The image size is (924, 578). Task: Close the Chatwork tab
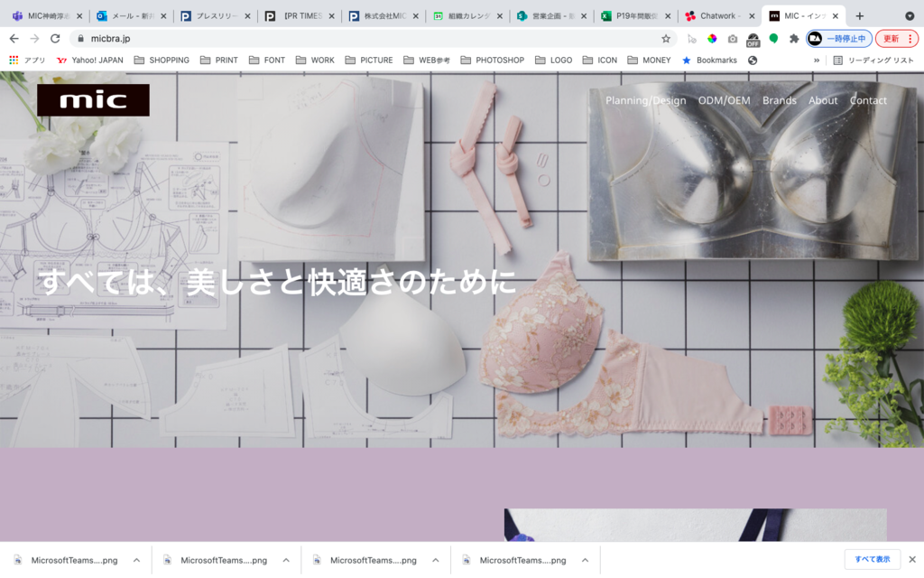pos(752,16)
